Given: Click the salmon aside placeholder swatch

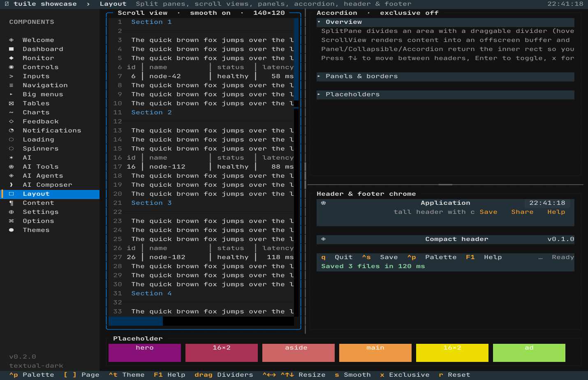Looking at the screenshot, I should pyautogui.click(x=299, y=353).
